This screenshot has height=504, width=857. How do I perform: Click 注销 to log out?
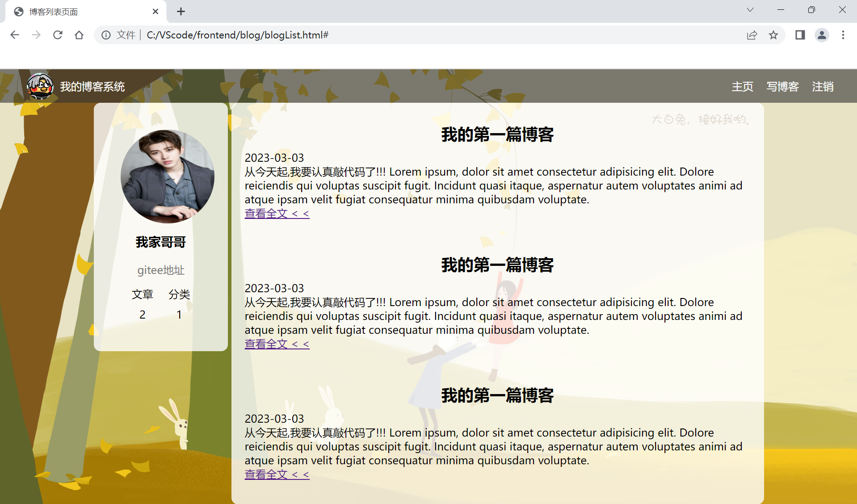click(x=823, y=87)
